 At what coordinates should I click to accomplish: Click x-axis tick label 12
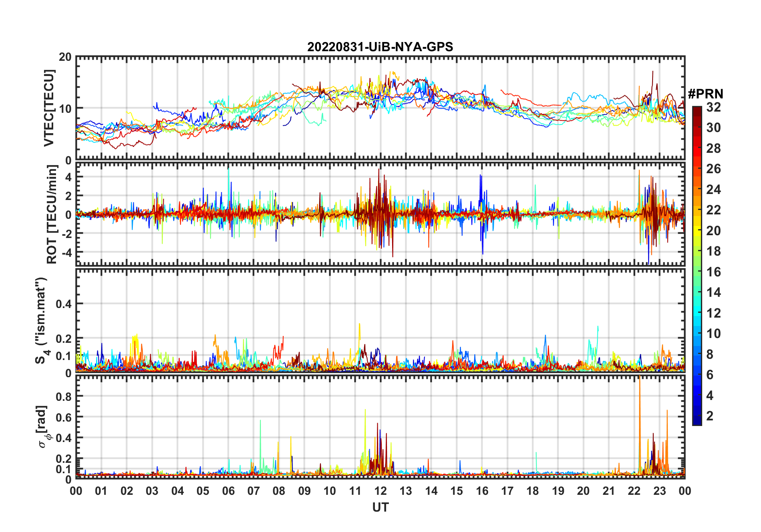[380, 491]
